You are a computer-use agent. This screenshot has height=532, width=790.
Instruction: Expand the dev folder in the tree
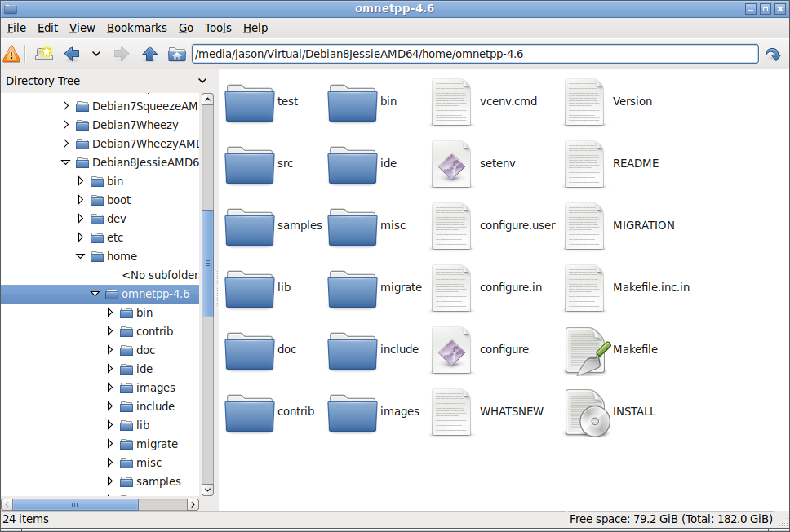[x=80, y=219]
